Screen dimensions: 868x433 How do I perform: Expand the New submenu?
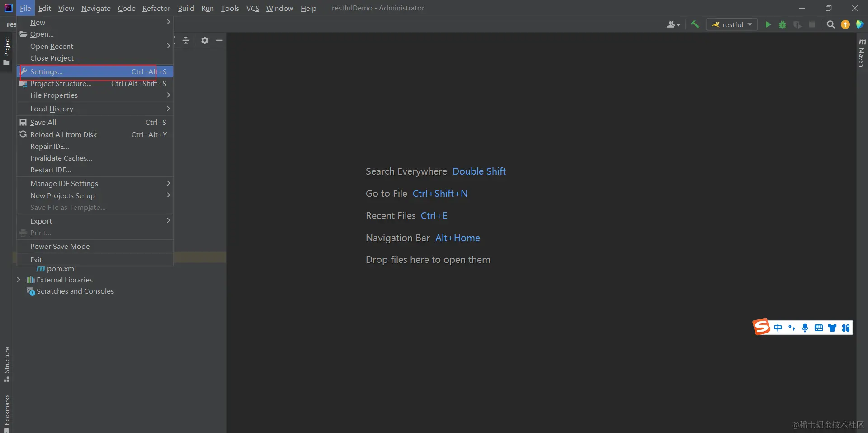95,22
